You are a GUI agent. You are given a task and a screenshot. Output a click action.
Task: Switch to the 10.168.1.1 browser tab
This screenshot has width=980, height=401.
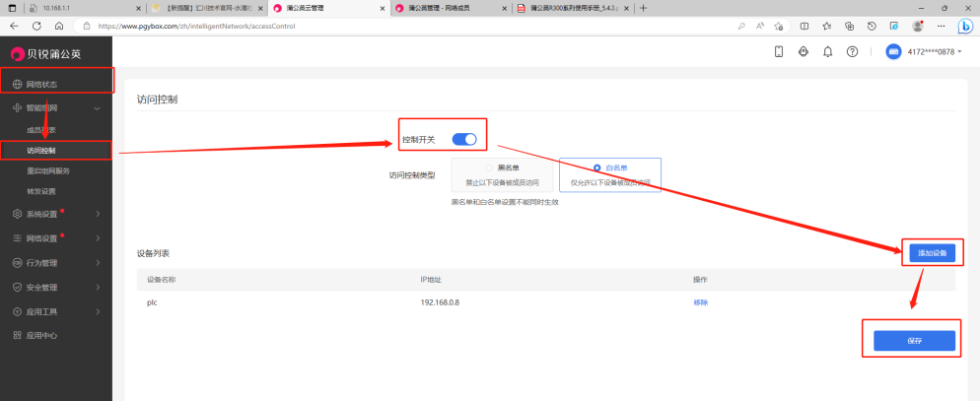(83, 8)
